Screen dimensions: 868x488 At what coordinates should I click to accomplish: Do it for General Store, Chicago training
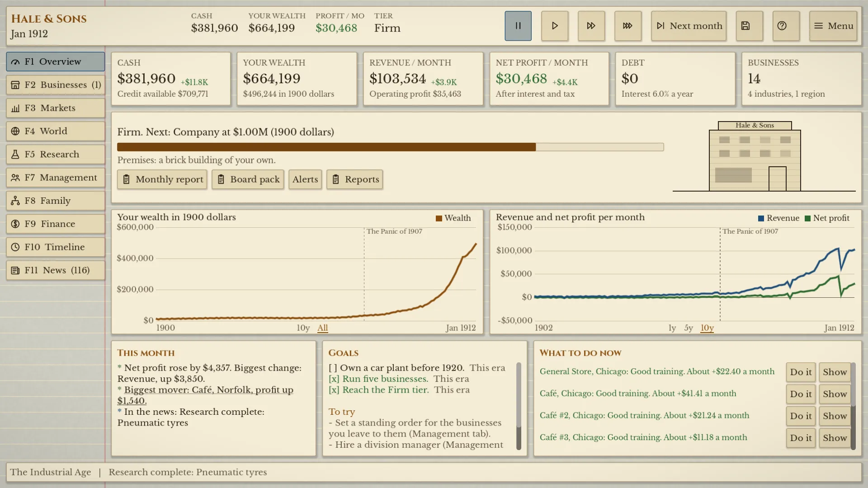pos(801,372)
